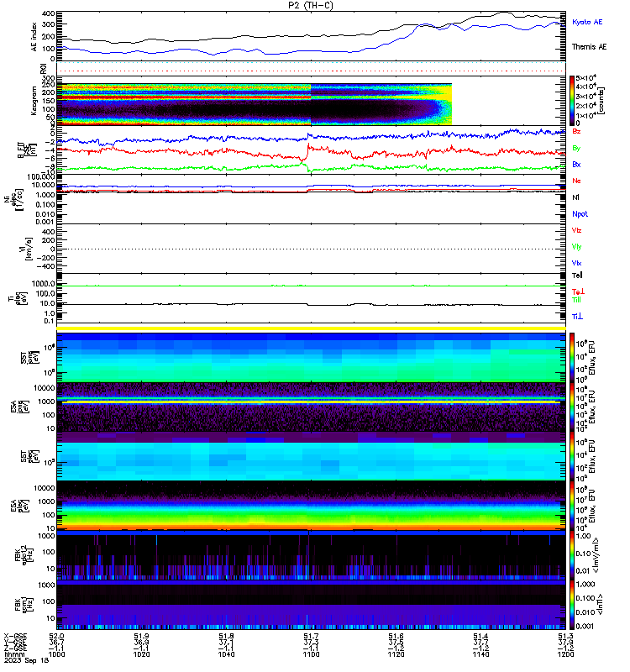Select the green Viy legend label

click(x=576, y=247)
